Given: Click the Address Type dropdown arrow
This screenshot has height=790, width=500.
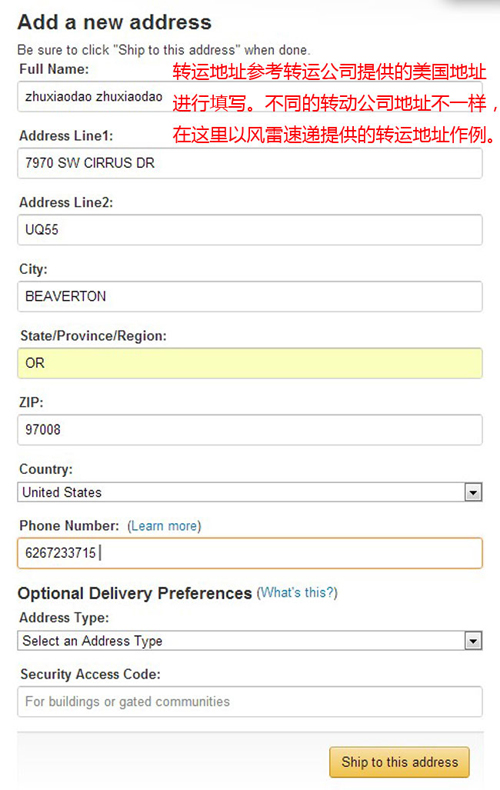Looking at the screenshot, I should click(473, 641).
